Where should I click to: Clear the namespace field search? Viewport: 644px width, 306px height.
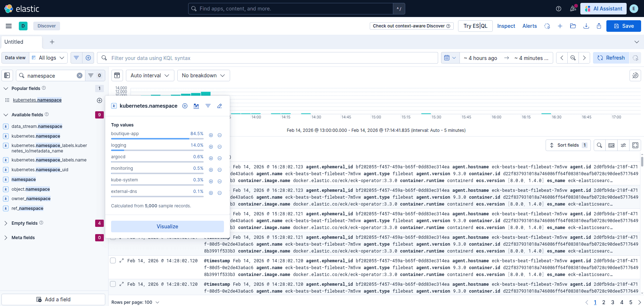(80, 76)
